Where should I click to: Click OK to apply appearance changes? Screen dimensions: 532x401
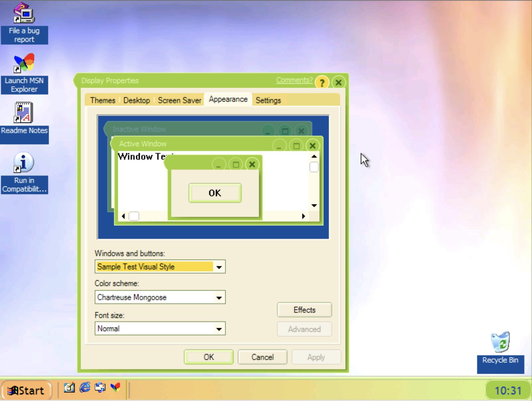208,357
